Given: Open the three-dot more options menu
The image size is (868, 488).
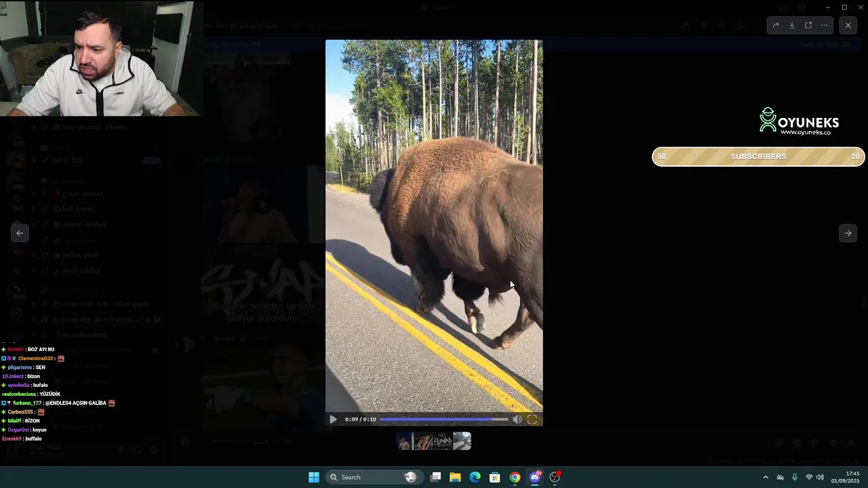Looking at the screenshot, I should click(x=825, y=25).
